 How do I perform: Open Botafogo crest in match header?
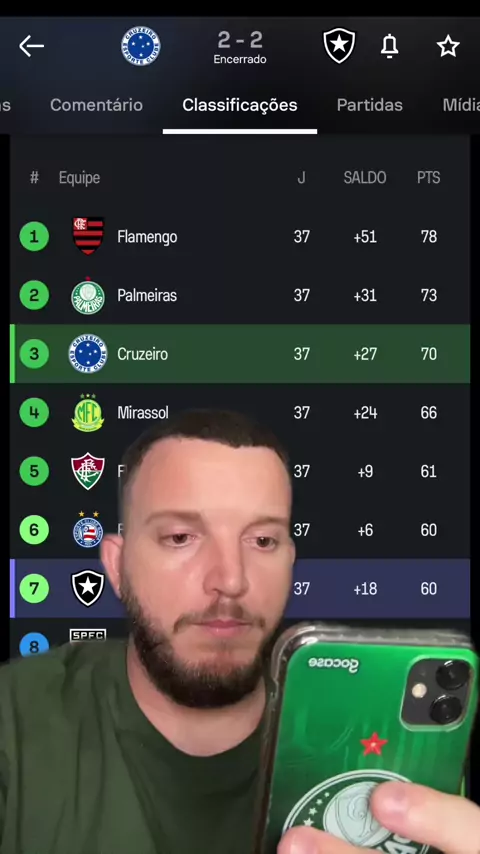point(339,46)
